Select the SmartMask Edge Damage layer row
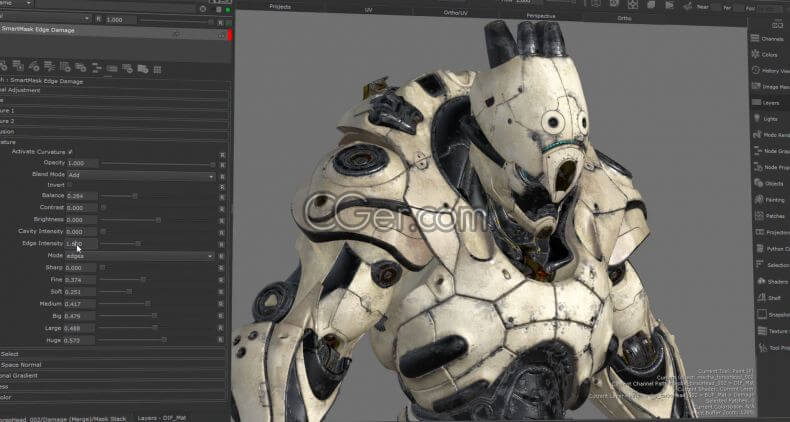 pyautogui.click(x=114, y=31)
